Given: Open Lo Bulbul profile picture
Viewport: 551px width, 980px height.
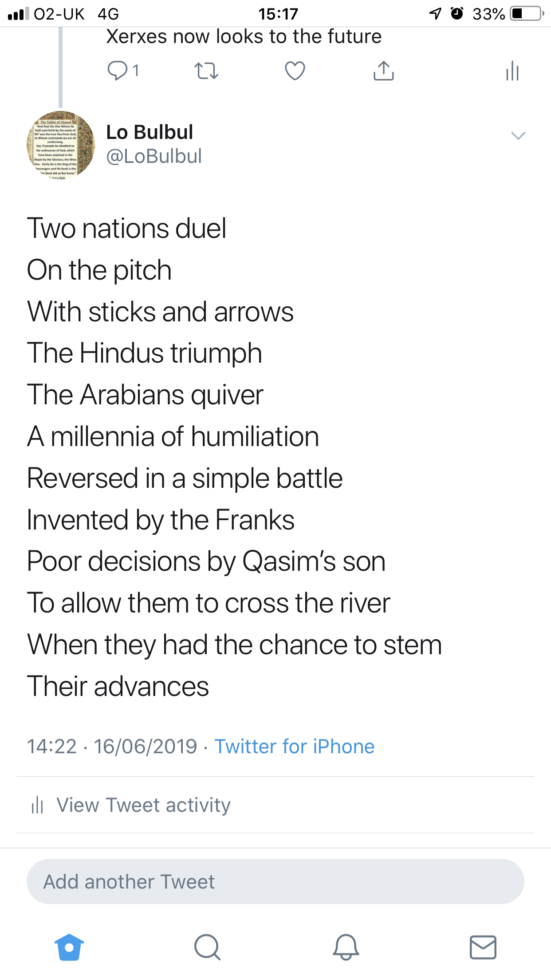Looking at the screenshot, I should pyautogui.click(x=61, y=145).
